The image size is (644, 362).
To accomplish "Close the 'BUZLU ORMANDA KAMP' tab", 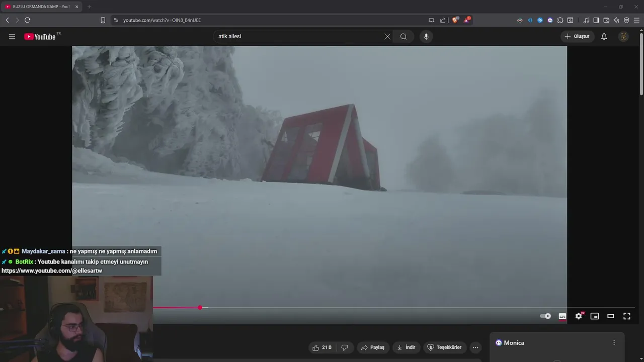I will coord(76,7).
